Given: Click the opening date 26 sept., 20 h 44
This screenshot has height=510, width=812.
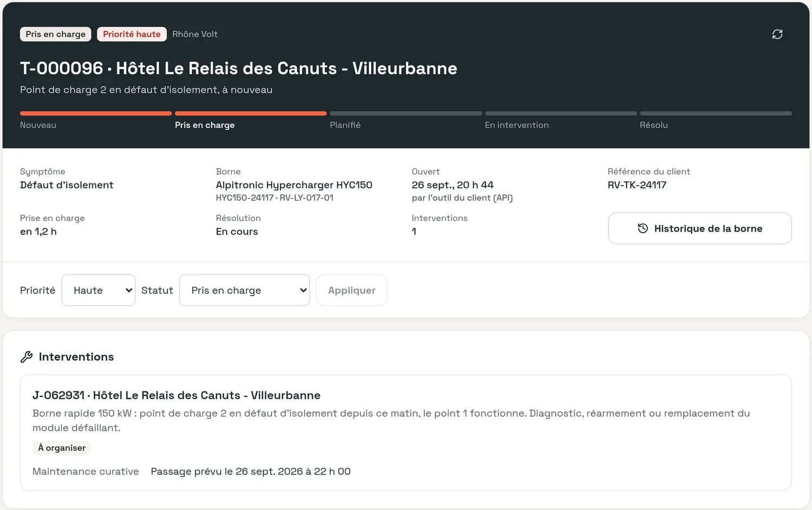Looking at the screenshot, I should pyautogui.click(x=453, y=185).
